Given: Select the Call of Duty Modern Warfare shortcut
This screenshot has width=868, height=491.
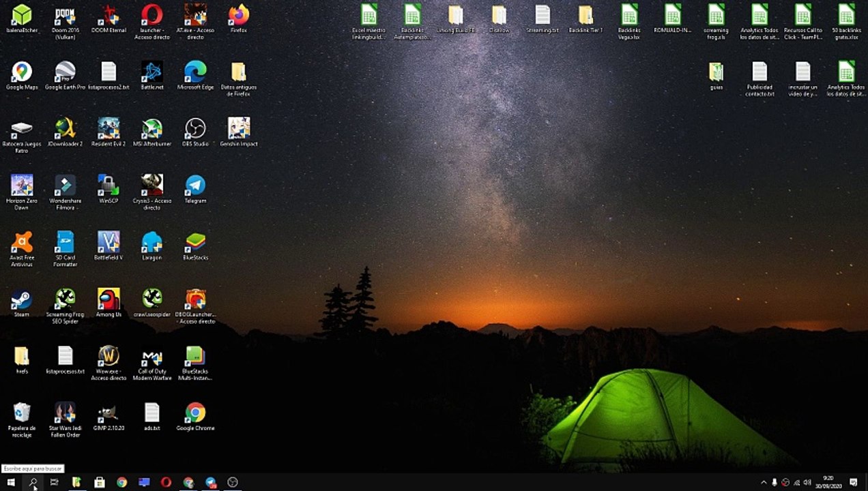Looking at the screenshot, I should tap(151, 363).
